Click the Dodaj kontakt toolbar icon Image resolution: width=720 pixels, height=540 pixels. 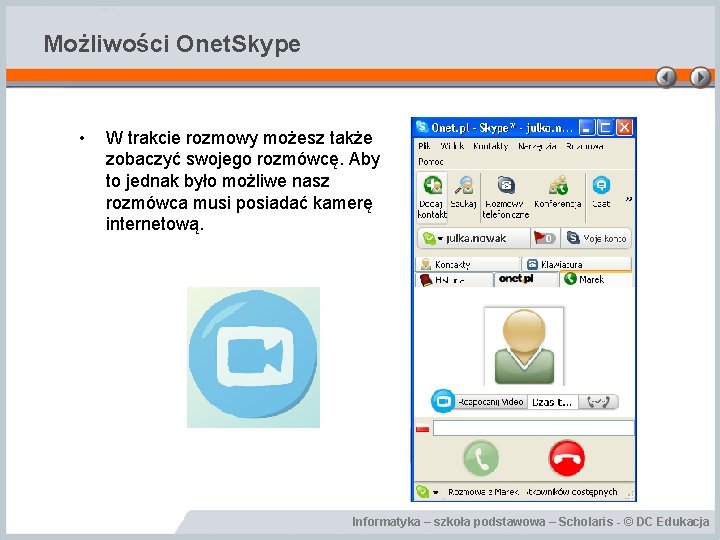click(432, 197)
